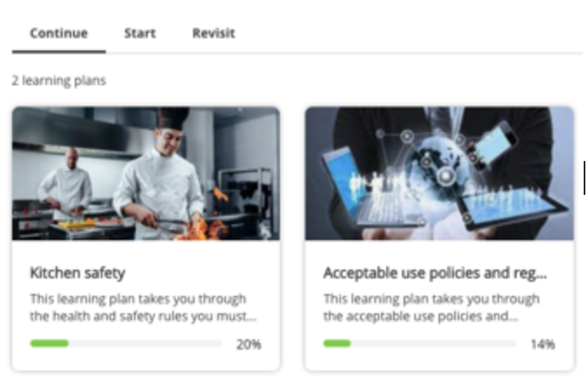Image resolution: width=588 pixels, height=381 pixels.
Task: Click the Kitchen safety plan title
Action: tap(77, 272)
